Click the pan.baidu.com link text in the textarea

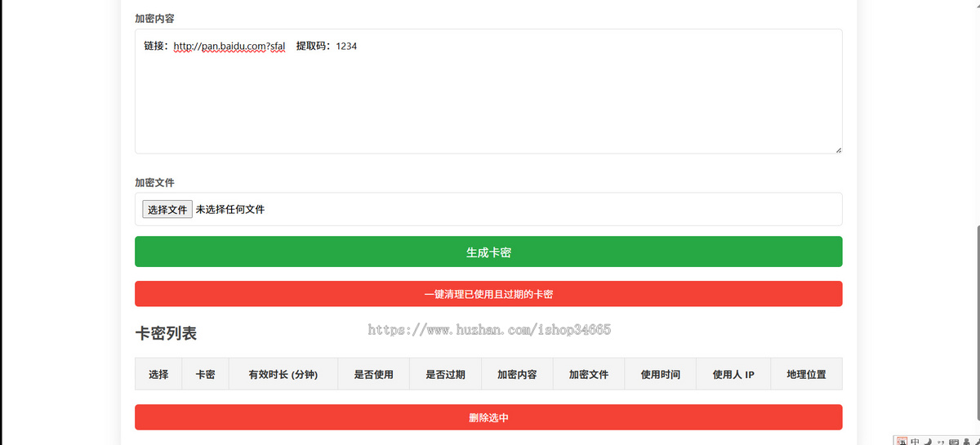pyautogui.click(x=229, y=47)
